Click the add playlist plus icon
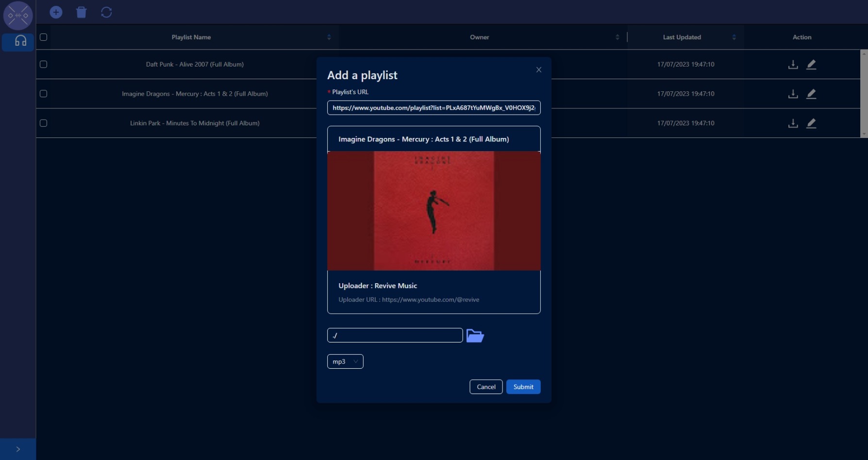This screenshot has width=868, height=460. (56, 12)
